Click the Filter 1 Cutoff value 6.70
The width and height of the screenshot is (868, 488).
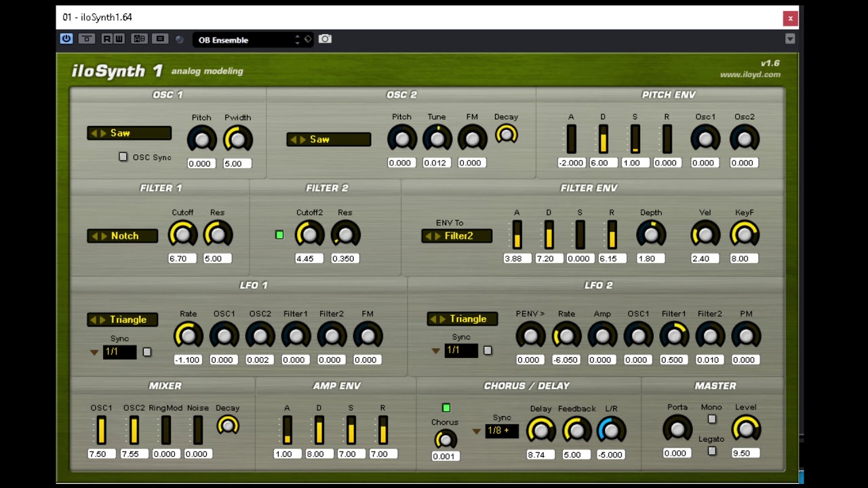click(x=182, y=258)
